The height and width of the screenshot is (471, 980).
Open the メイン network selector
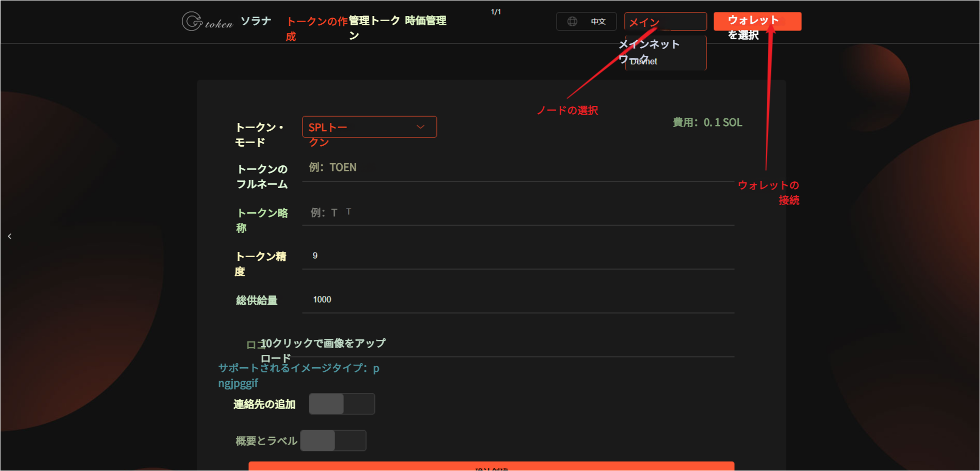tap(665, 22)
